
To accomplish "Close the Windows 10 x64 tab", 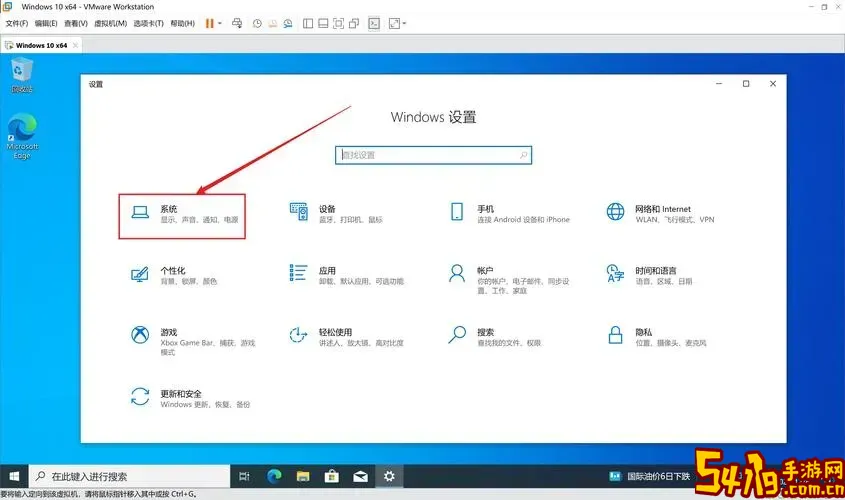I will point(75,45).
